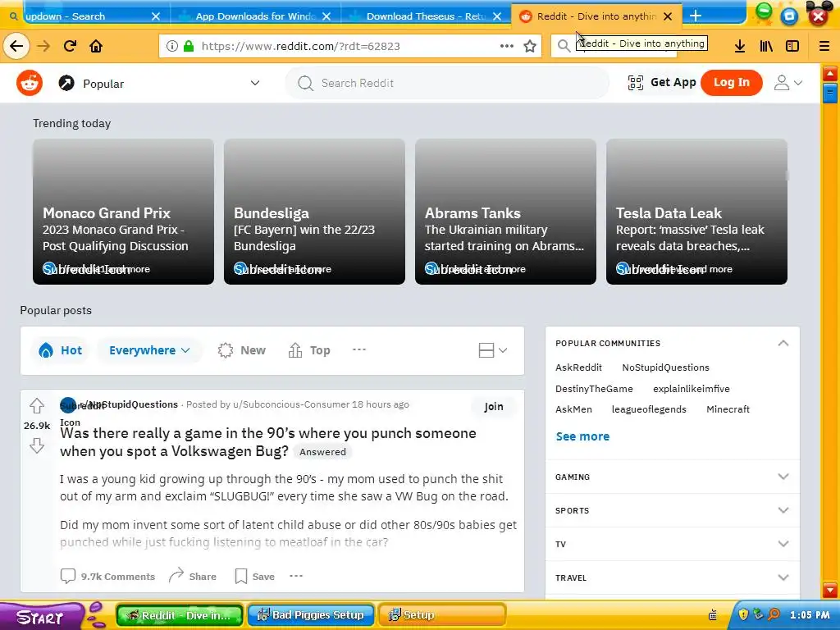Image resolution: width=840 pixels, height=630 pixels.
Task: Open the user account dropdown
Action: 788,83
